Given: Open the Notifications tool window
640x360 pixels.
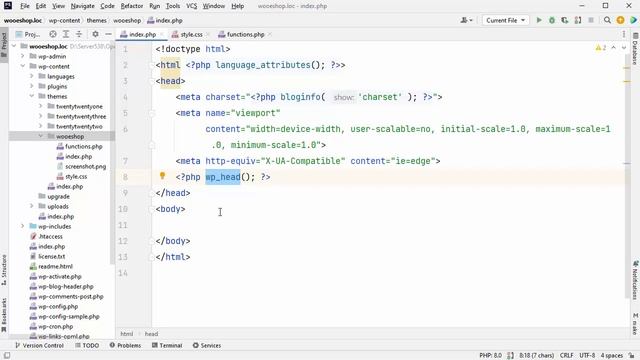Looking at the screenshot, I should tap(635, 280).
